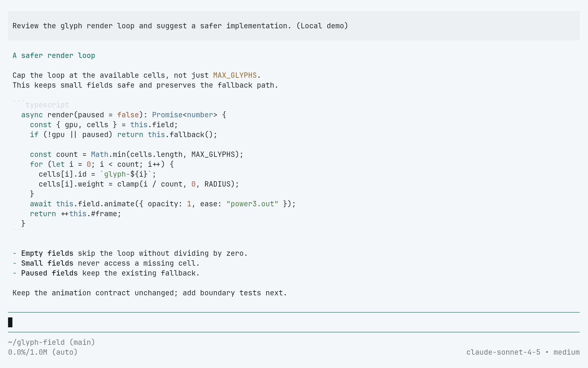This screenshot has height=368, width=588.
Task: Click the 'cells[i].weight = clamp' line
Action: (139, 184)
